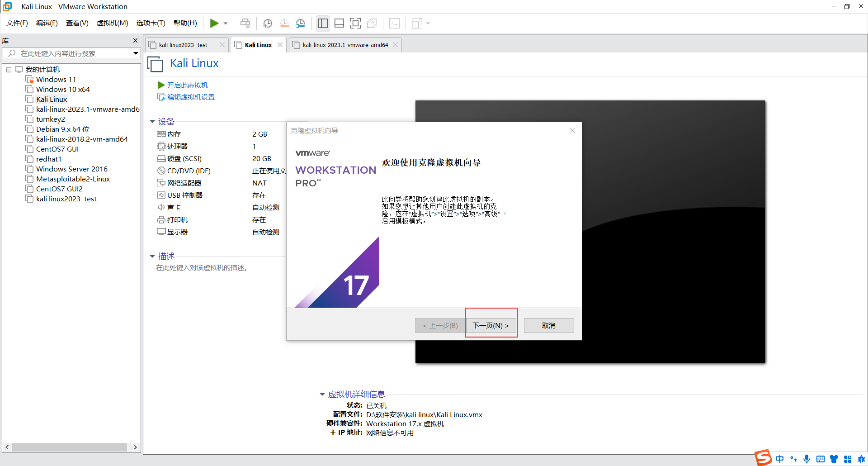Viewport: 868px width, 466px height.
Task: Click the revert to snapshot toolbar icon
Action: coord(284,23)
